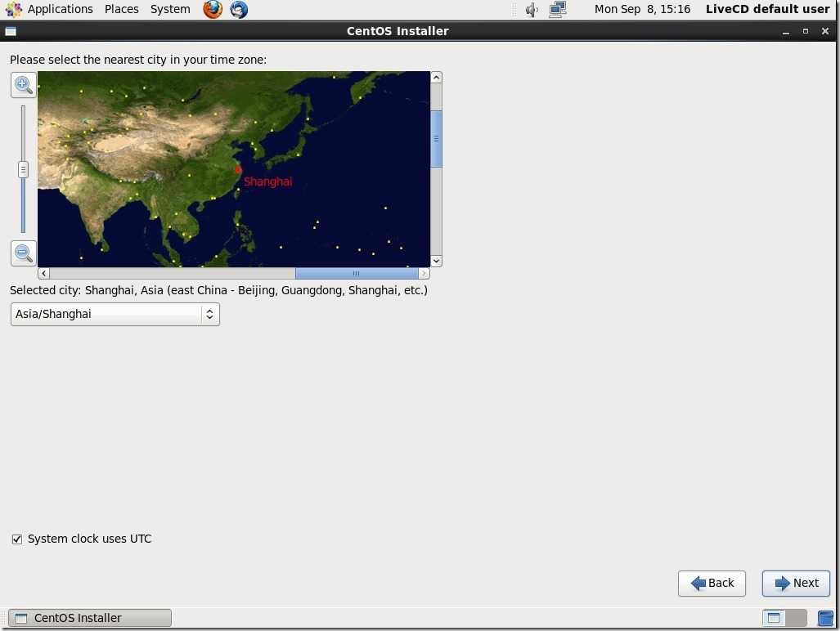Screen dimensions: 840x631
Task: Click the map scroll down arrow
Action: point(436,262)
